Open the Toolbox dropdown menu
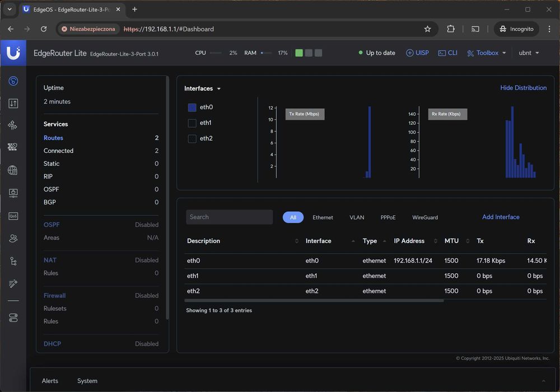Viewport: 560px width, 392px height. 487,53
